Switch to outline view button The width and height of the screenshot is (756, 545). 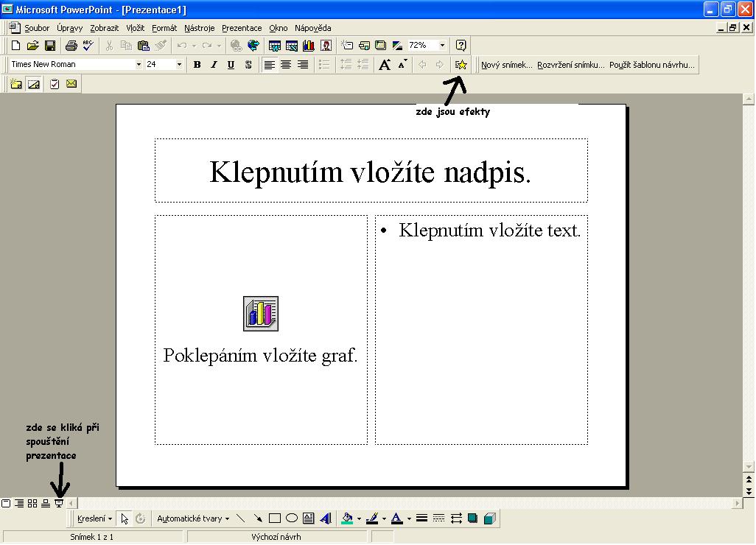19,504
